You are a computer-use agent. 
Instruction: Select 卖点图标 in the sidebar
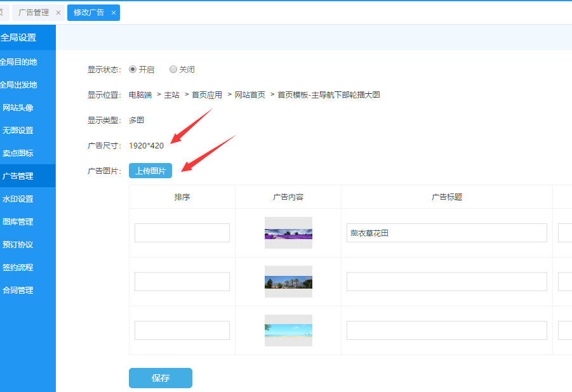click(x=18, y=154)
